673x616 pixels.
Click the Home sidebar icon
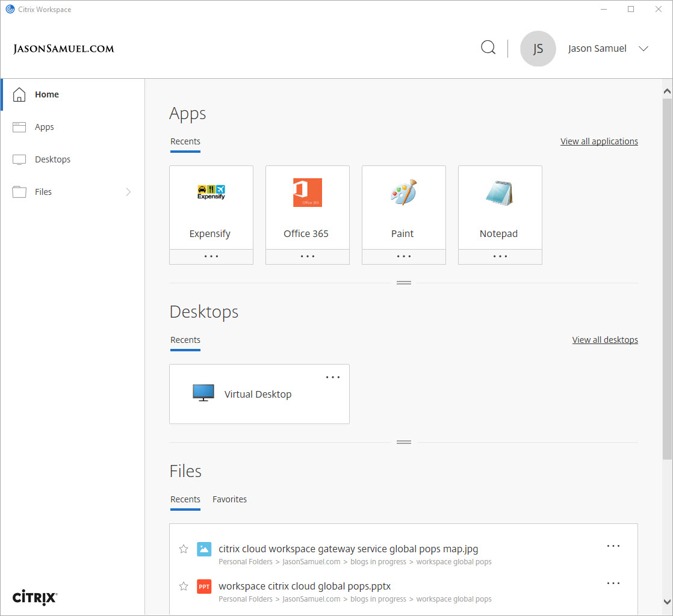(20, 94)
